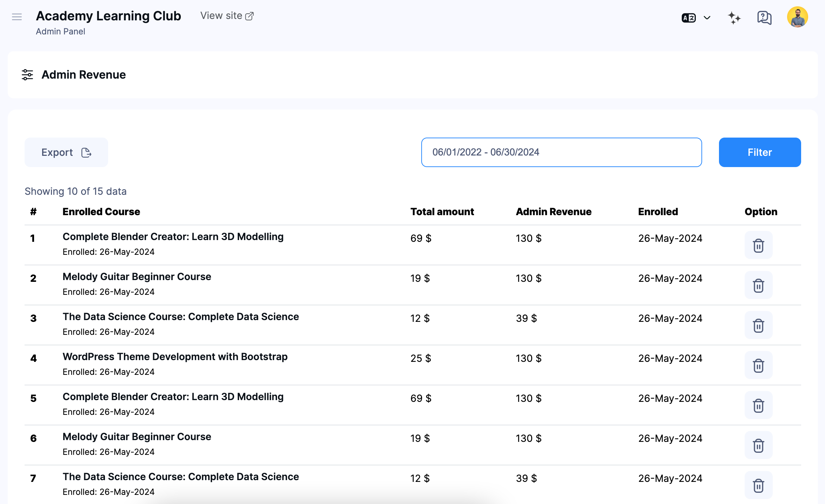Select the Admin Revenue heading
This screenshot has width=825, height=504.
point(84,74)
